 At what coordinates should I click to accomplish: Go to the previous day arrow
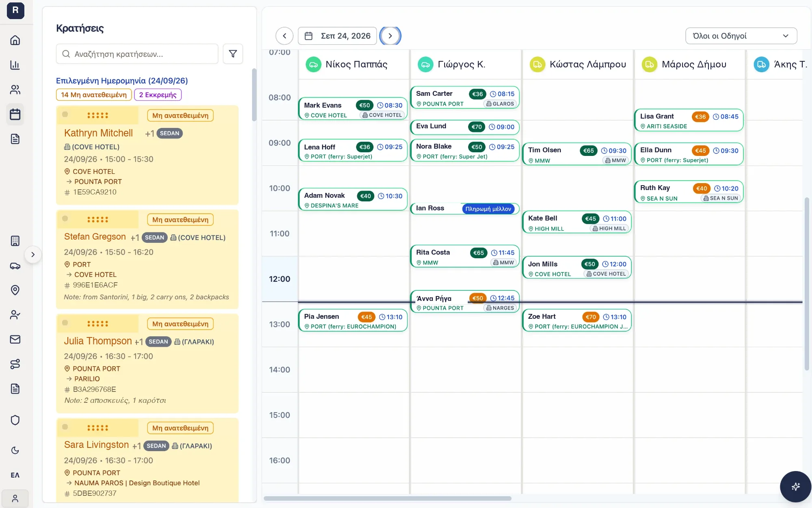click(x=285, y=36)
